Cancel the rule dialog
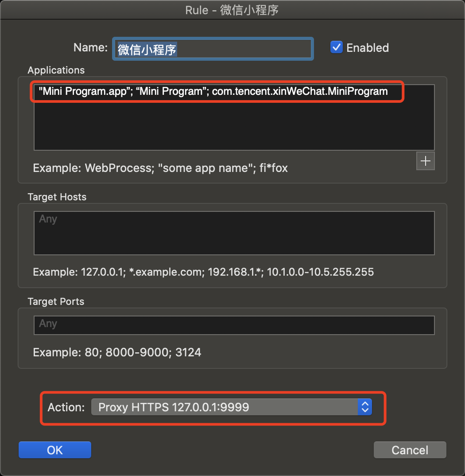 point(410,450)
